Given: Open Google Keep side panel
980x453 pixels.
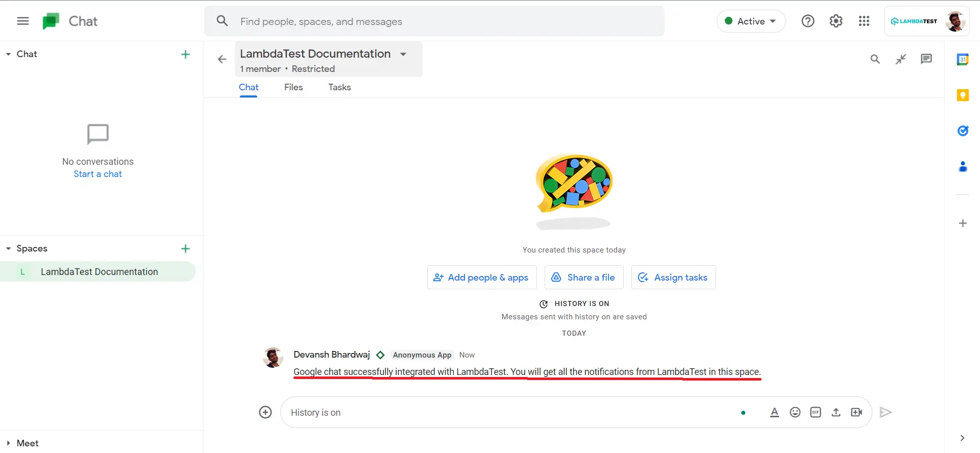Looking at the screenshot, I should 963,95.
